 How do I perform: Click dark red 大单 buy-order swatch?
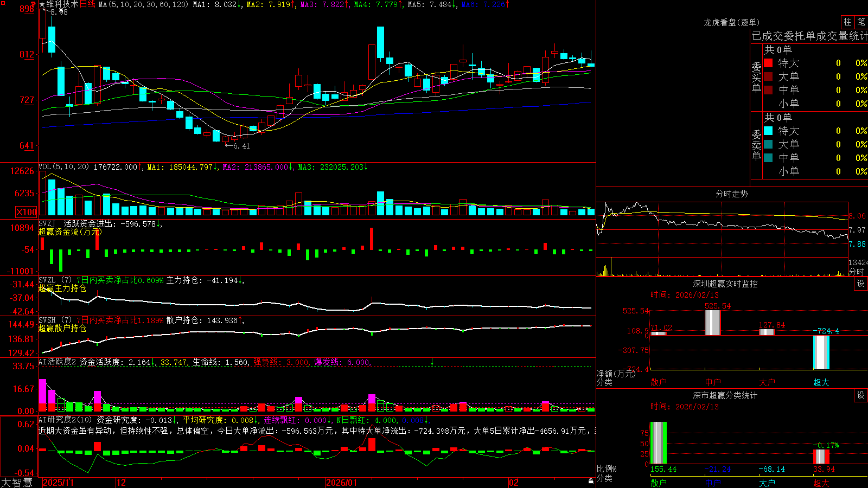[x=768, y=76]
